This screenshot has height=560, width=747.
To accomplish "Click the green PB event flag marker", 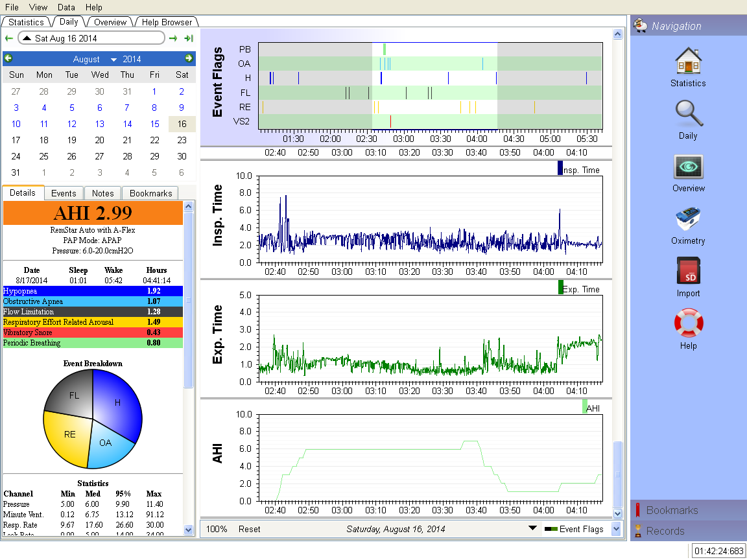I will [385, 49].
